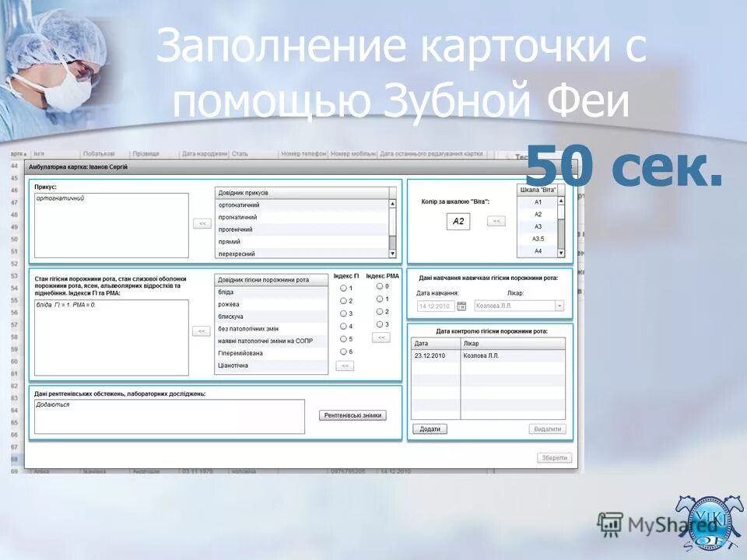Click the down arrow of Шкала Віта scrollbar
Screen dimensions: 747x560
click(560, 253)
